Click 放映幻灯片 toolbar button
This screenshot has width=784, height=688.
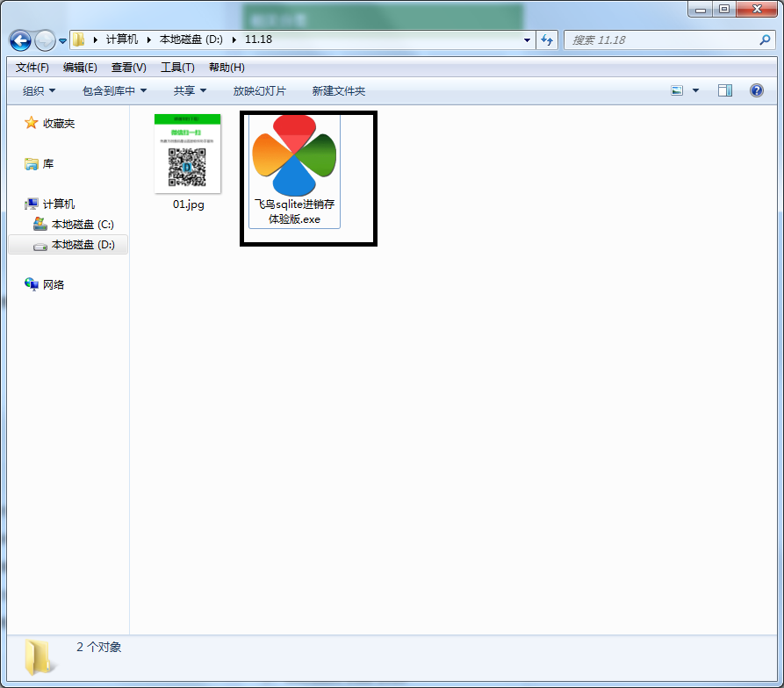point(260,91)
